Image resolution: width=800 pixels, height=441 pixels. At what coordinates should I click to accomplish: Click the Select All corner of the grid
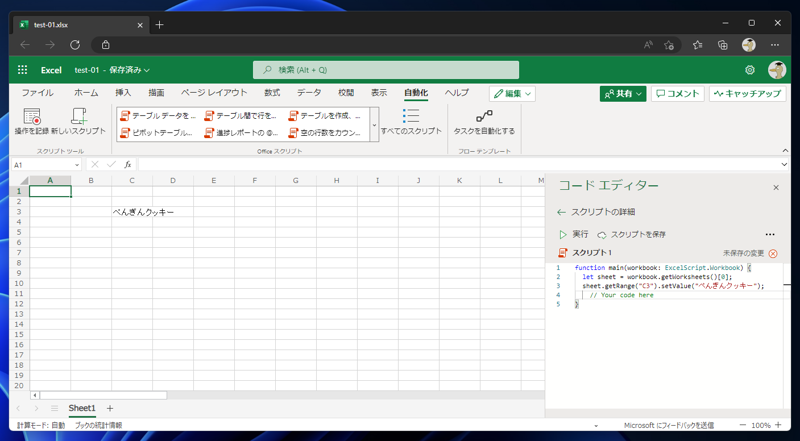[19, 180]
